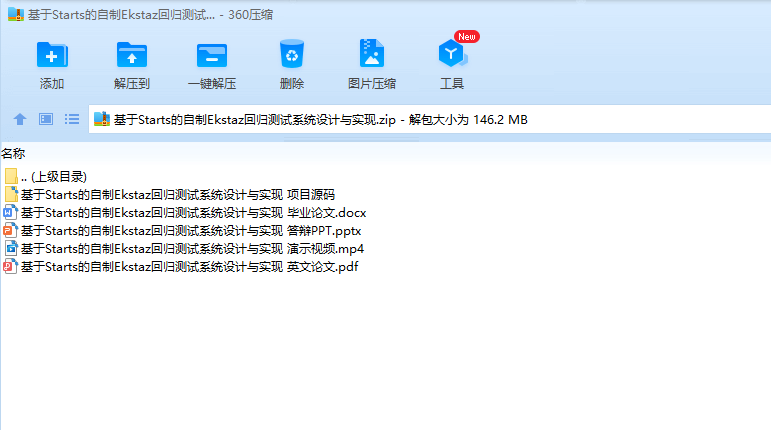Click the PowerPoint icon of 答辩PPT.pptx

point(10,230)
